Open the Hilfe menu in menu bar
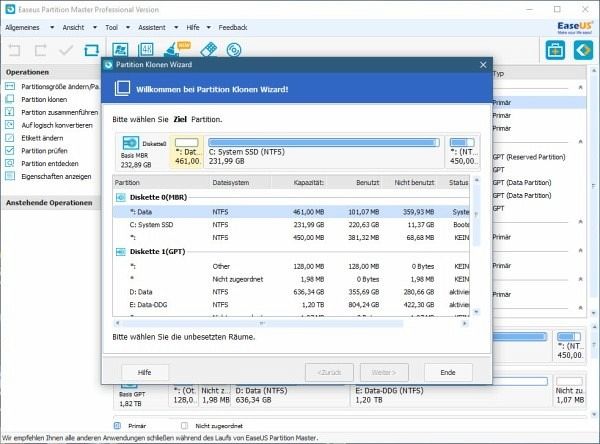Image resolution: width=600 pixels, height=444 pixels. [x=195, y=27]
